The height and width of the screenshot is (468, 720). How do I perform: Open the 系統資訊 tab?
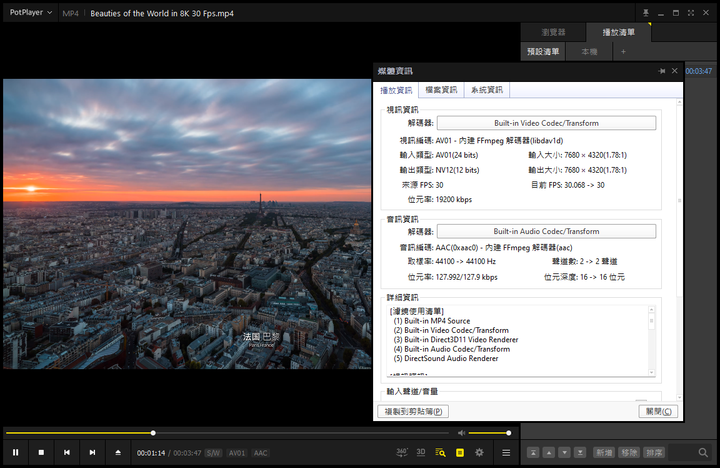coord(487,90)
